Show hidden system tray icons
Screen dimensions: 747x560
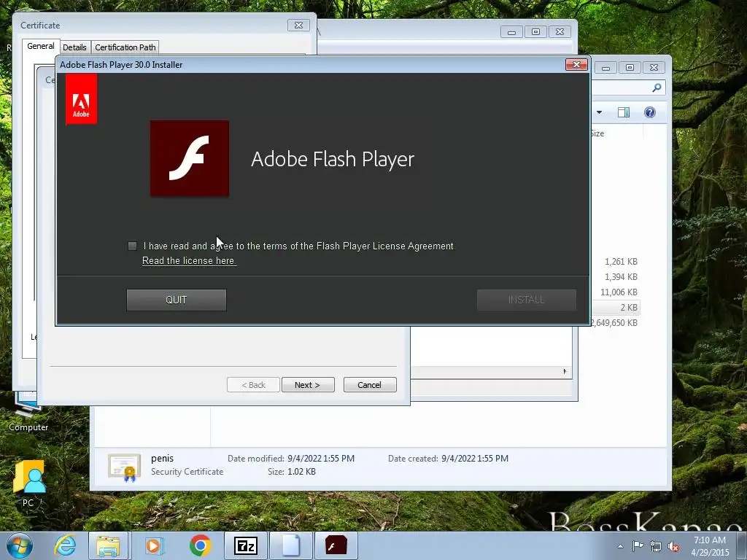click(x=620, y=546)
